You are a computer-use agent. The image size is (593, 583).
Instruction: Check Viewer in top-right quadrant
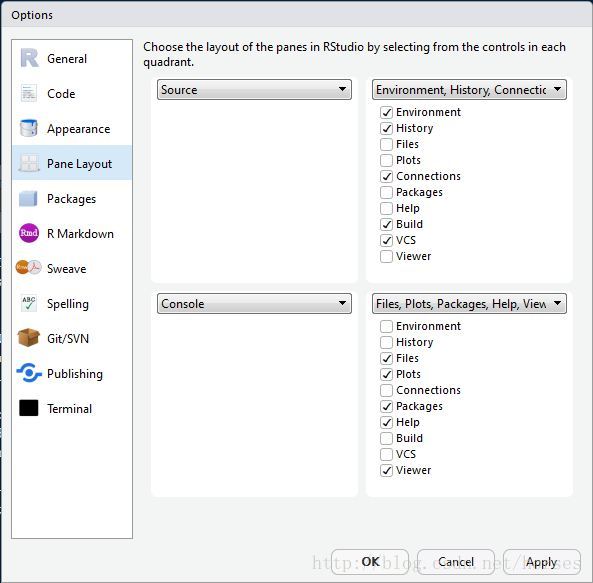(x=386, y=256)
